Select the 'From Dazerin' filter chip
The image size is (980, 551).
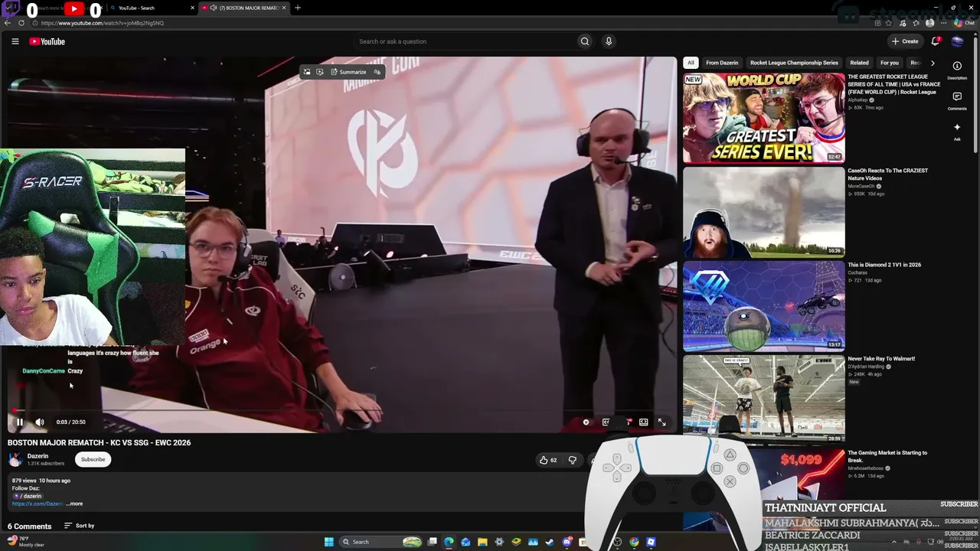722,63
